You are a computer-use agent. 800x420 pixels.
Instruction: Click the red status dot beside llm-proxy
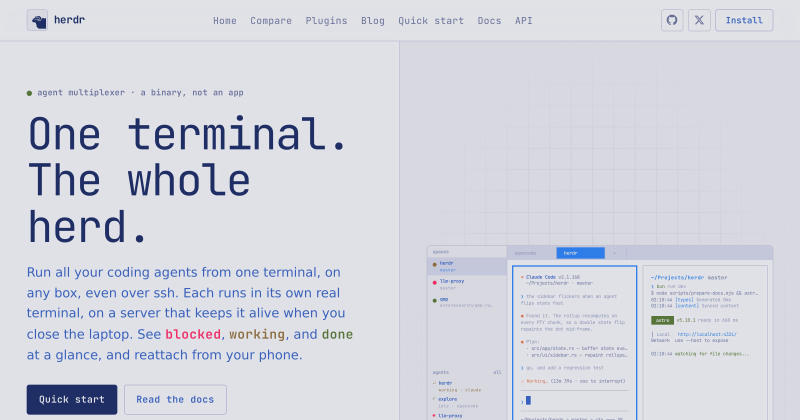[435, 282]
